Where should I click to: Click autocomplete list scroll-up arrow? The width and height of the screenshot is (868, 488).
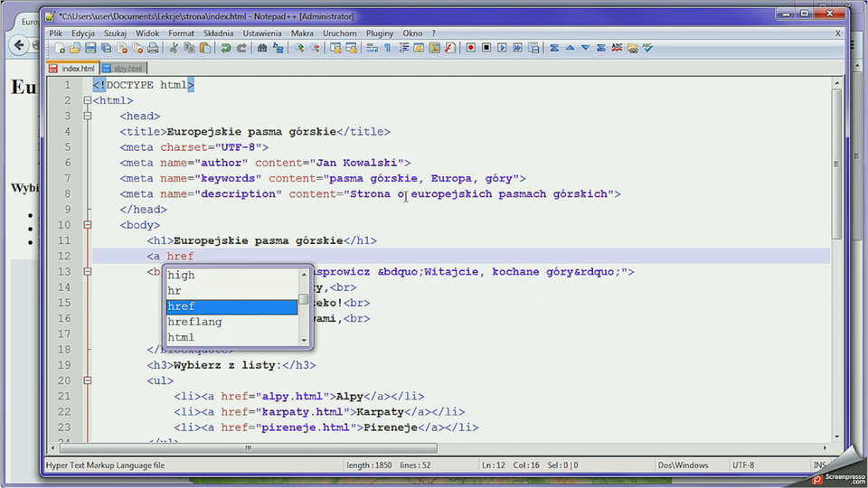tap(304, 274)
